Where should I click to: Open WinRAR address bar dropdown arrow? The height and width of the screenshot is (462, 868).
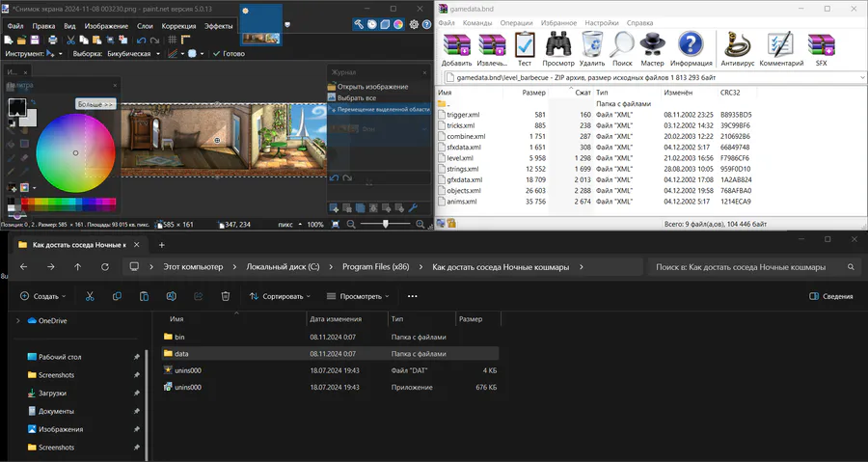point(862,78)
